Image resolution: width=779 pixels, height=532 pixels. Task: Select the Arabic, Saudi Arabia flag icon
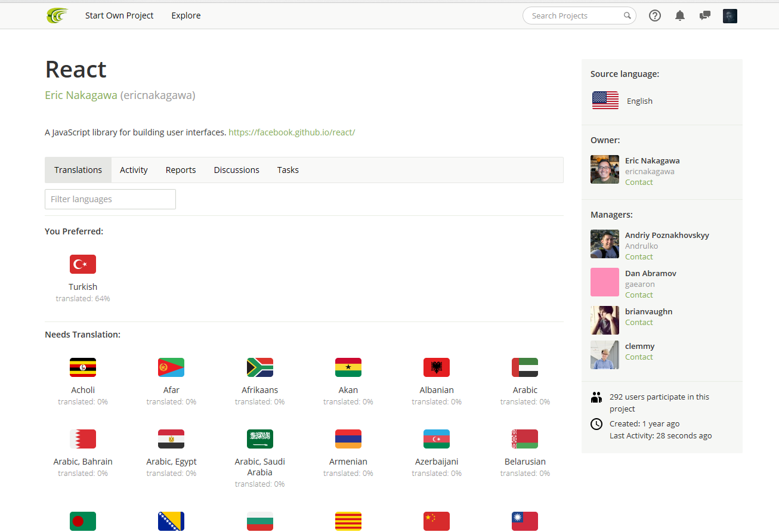(x=260, y=439)
